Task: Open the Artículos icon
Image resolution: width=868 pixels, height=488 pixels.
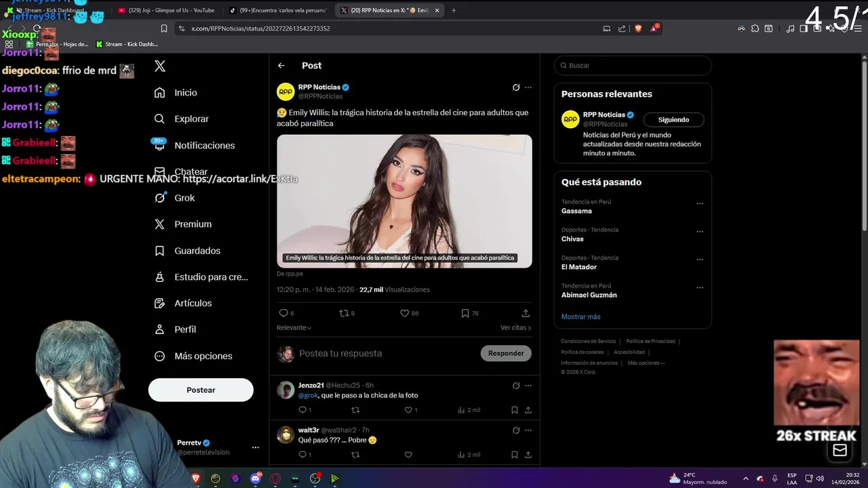Action: coord(159,303)
